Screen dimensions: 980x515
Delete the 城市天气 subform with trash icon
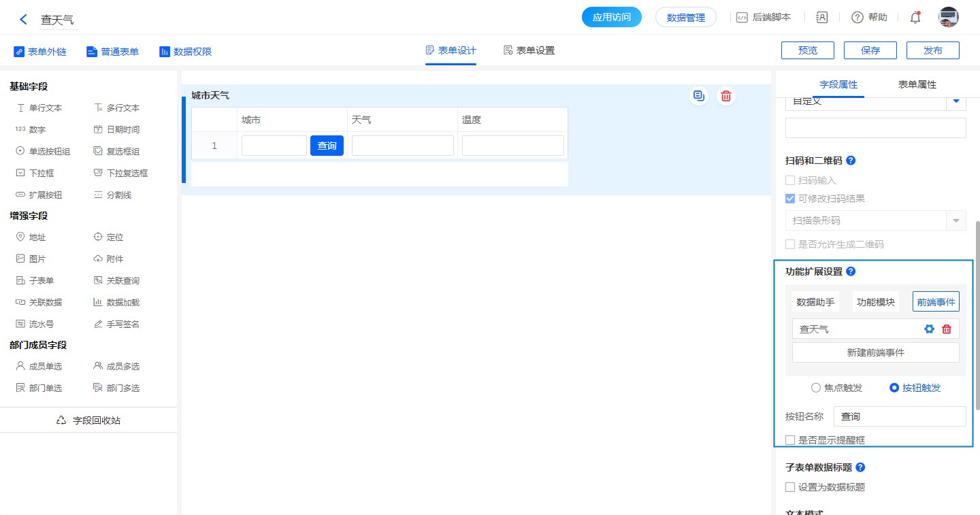[x=726, y=96]
